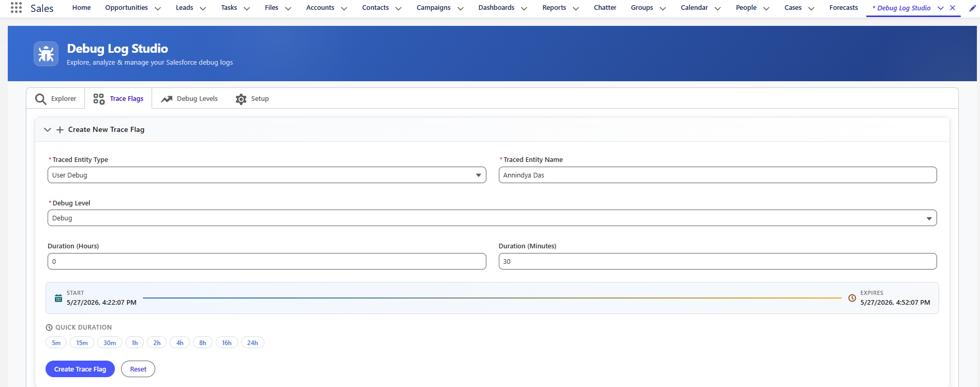
Task: Select the 1h quick duration
Action: (x=135, y=343)
